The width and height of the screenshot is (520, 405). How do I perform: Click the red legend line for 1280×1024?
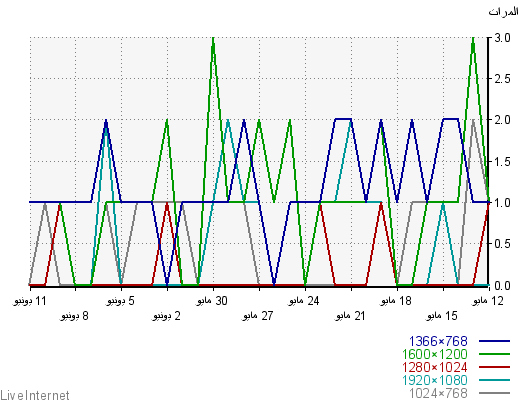pyautogui.click(x=494, y=367)
